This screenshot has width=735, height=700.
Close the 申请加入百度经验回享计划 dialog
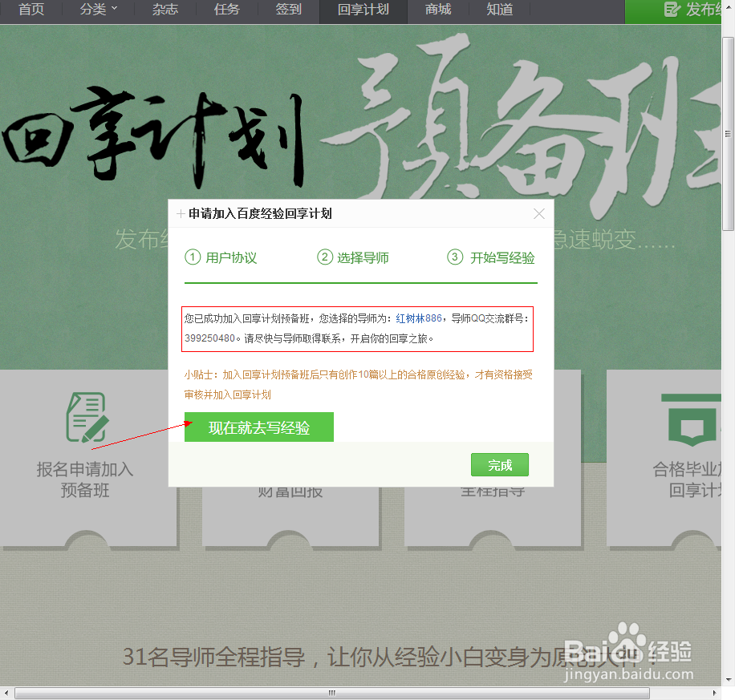click(539, 214)
